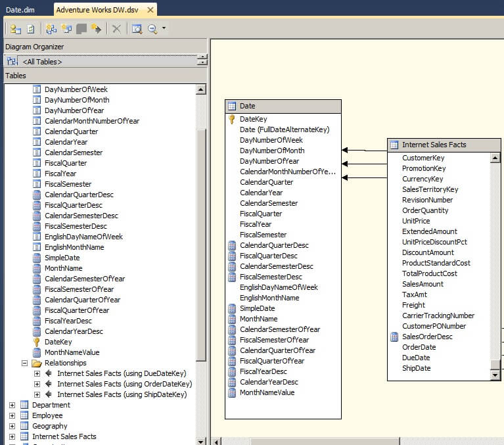Expand the Department table node
Viewport: 504px width, 445px height.
12,405
